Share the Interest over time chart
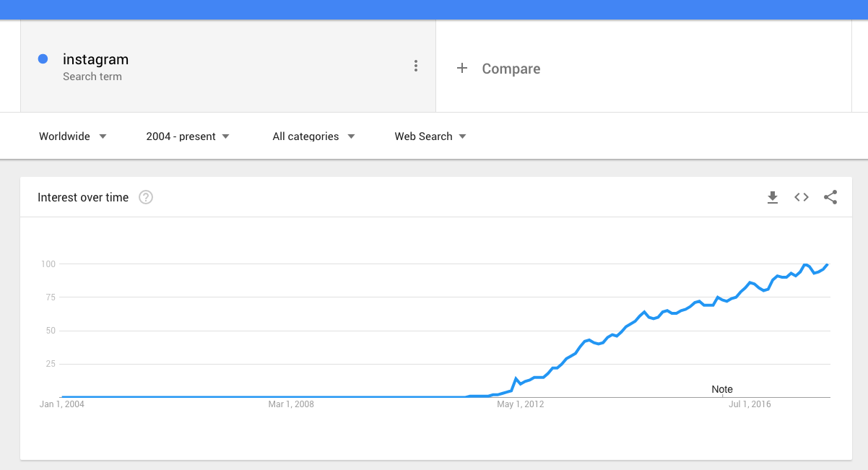The width and height of the screenshot is (868, 470). [830, 197]
